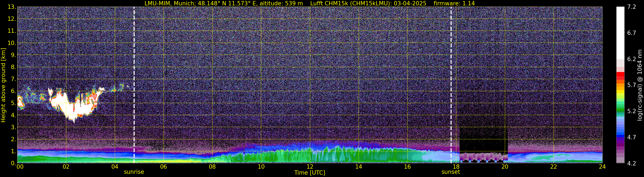The image size is (644, 177).
Task: Click the '6.' tick on the height axis
Action: [13, 91]
